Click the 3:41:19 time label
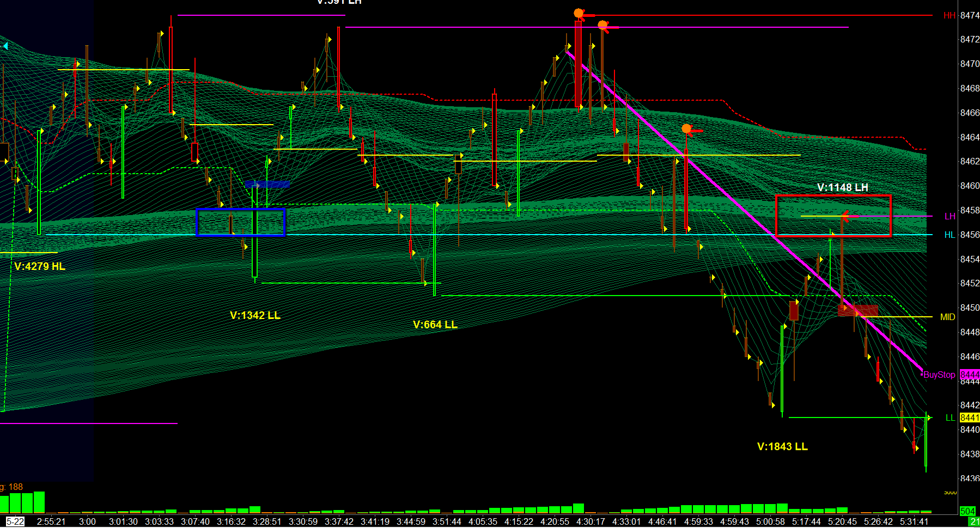This screenshot has height=528, width=980. click(375, 521)
